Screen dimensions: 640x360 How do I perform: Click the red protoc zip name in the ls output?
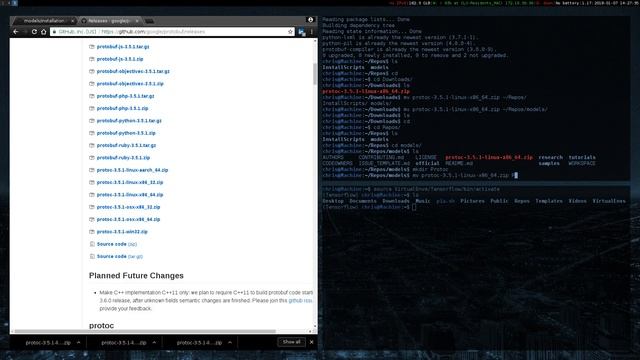pyautogui.click(x=489, y=157)
